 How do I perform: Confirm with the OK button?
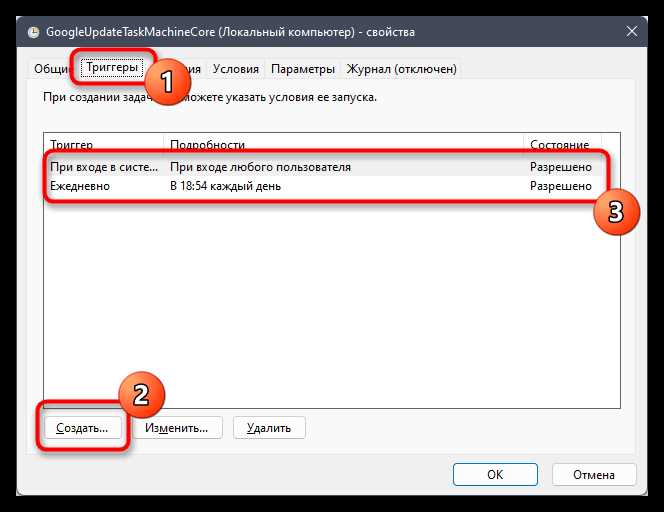(x=495, y=474)
